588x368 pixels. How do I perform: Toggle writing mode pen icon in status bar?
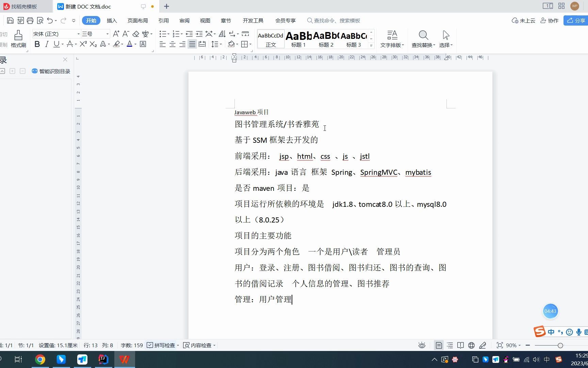[x=483, y=345]
